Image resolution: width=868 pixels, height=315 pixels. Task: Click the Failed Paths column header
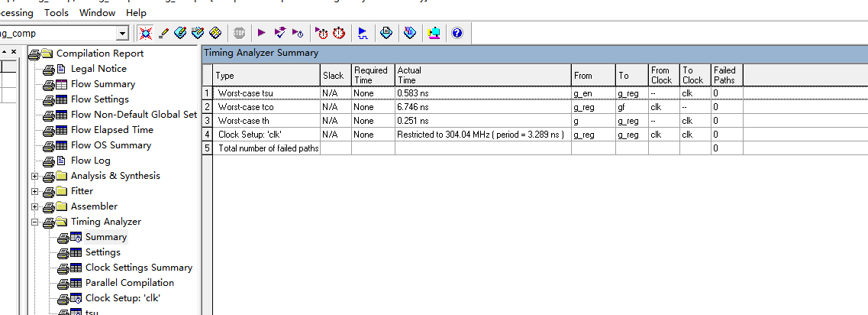pyautogui.click(x=727, y=76)
